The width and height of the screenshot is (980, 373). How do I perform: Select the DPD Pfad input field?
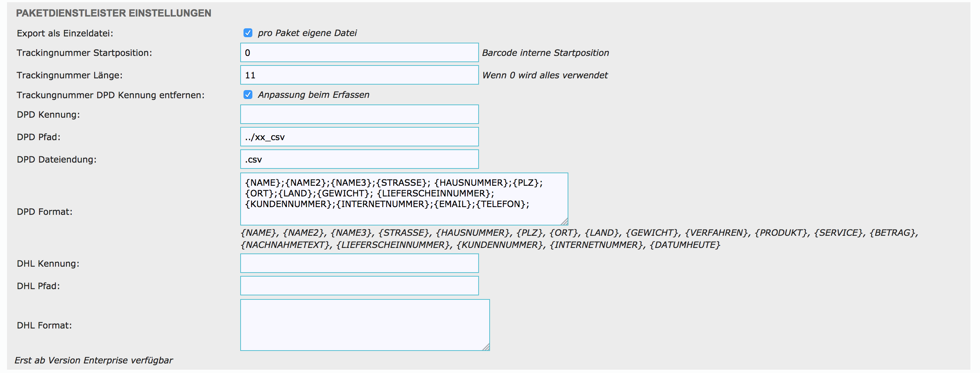pyautogui.click(x=359, y=137)
